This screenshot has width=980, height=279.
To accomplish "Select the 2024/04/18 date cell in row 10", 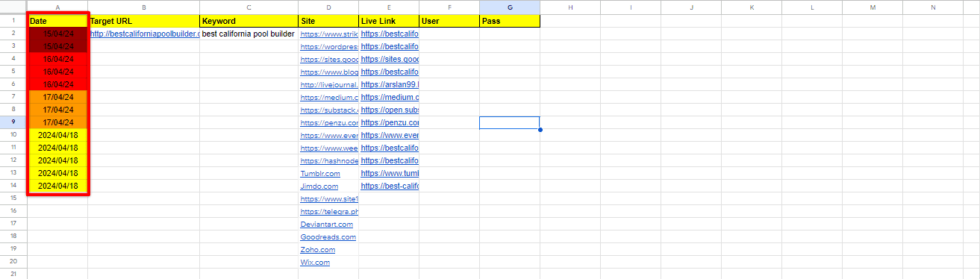I will [x=57, y=136].
